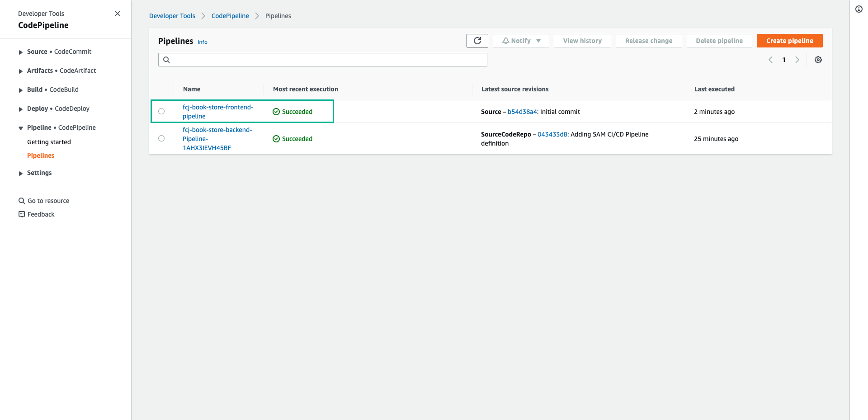Click '2 minutes ago' last executed cell
The height and width of the screenshot is (420, 868).
[x=714, y=112]
